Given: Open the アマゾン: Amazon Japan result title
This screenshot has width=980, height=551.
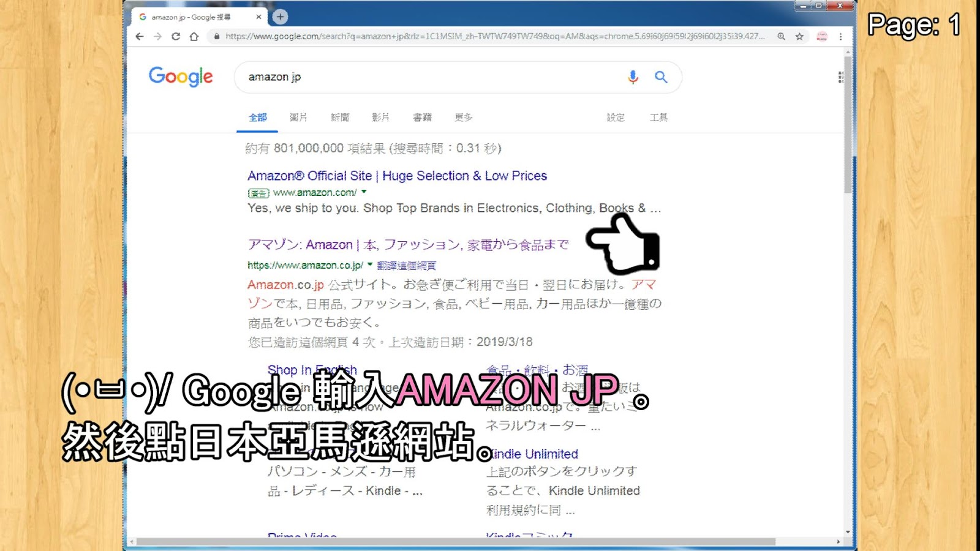Looking at the screenshot, I should click(408, 245).
